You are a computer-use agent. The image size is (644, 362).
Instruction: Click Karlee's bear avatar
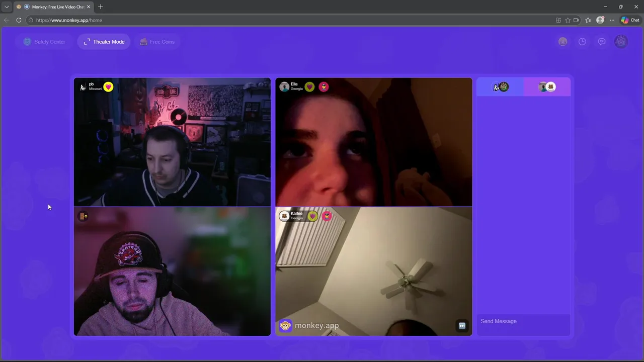pos(284,216)
